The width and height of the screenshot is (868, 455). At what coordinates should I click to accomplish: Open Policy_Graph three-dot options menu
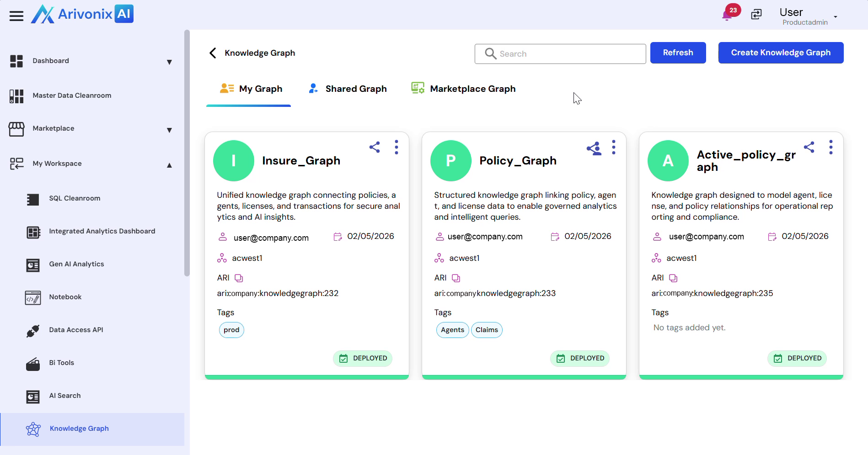click(614, 147)
